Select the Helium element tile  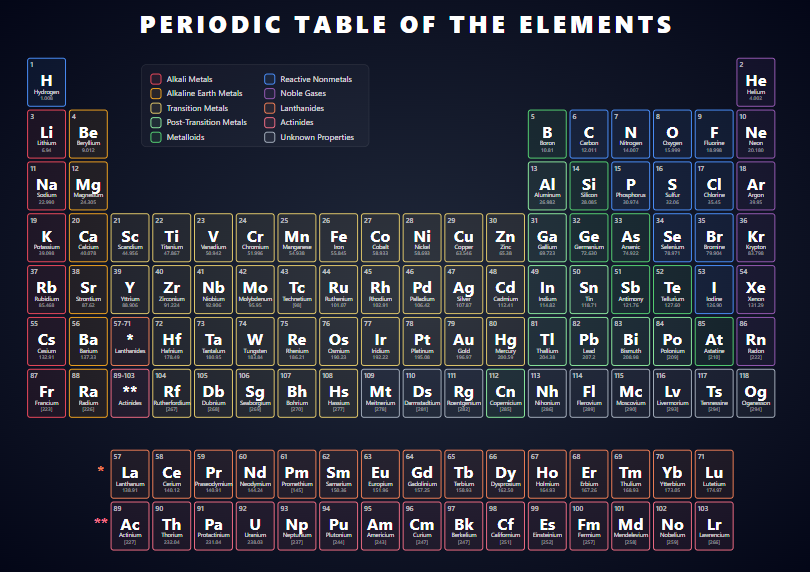point(756,83)
